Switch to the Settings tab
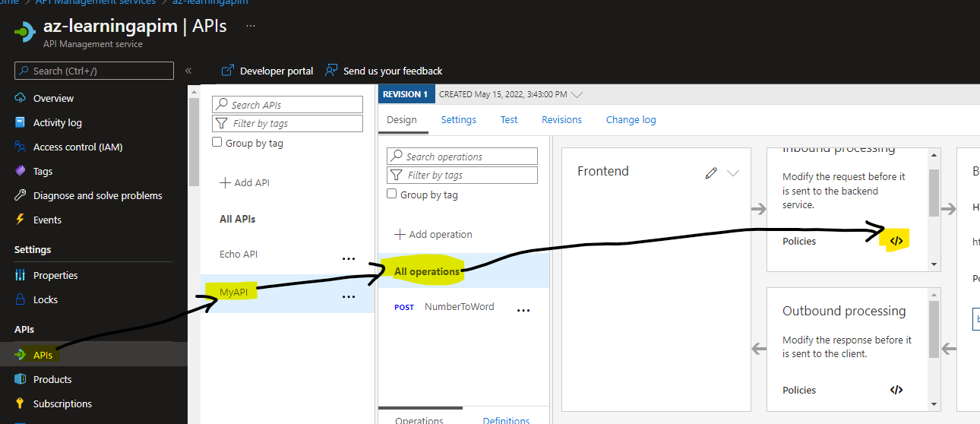This screenshot has width=980, height=424. [459, 119]
